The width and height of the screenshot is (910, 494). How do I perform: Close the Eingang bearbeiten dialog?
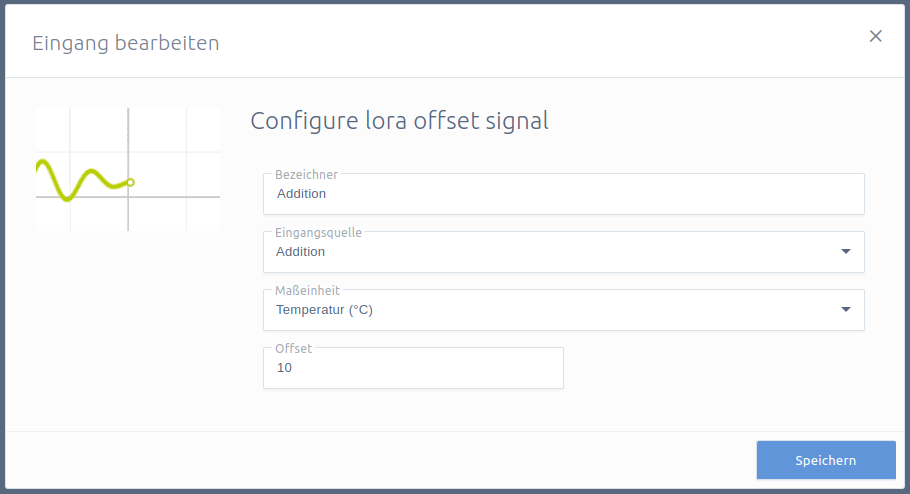tap(875, 36)
